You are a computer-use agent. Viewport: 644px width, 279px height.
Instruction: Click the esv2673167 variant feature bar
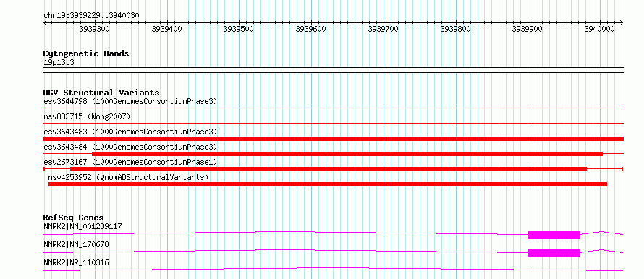[329, 169]
